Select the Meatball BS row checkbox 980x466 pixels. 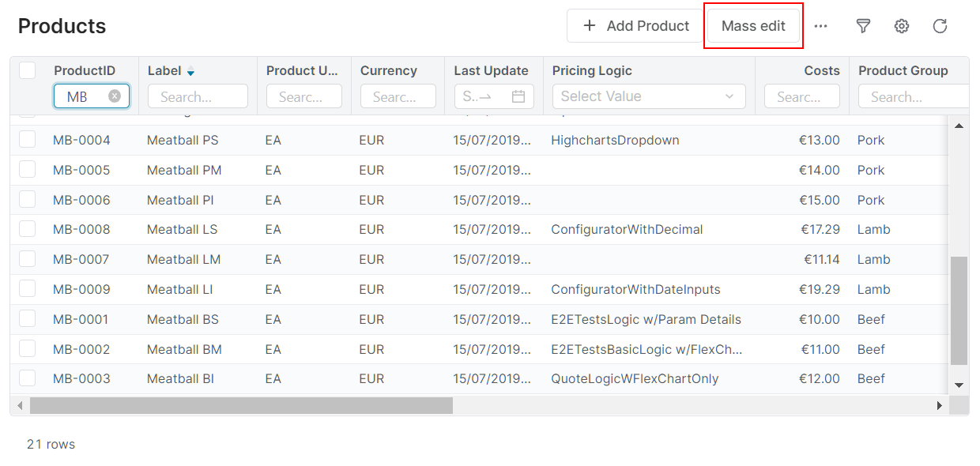pyautogui.click(x=28, y=319)
